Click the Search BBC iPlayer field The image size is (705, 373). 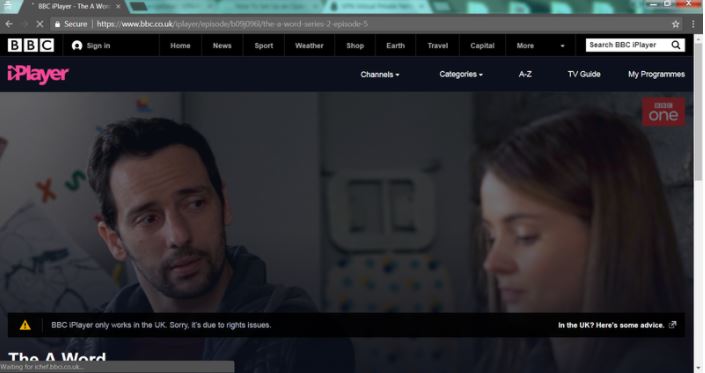point(627,45)
